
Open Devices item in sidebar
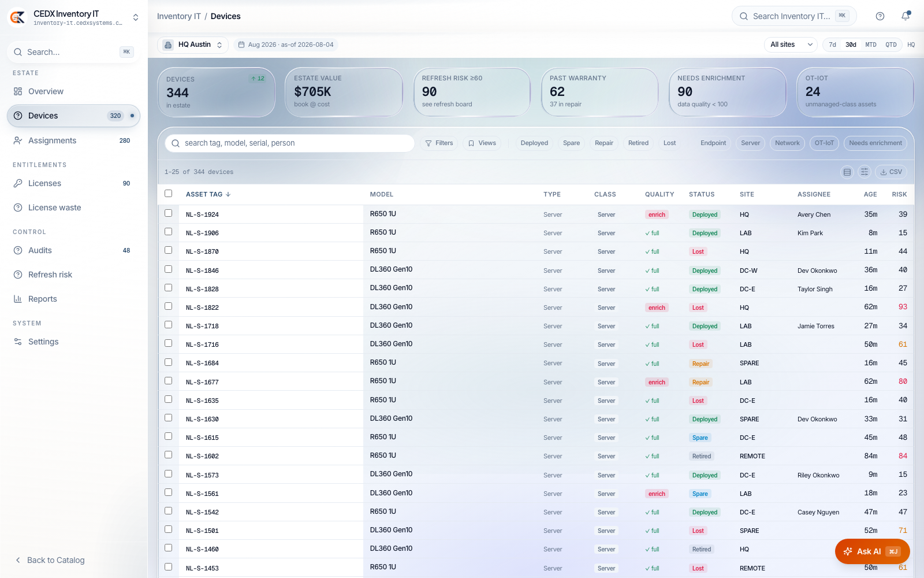73,116
